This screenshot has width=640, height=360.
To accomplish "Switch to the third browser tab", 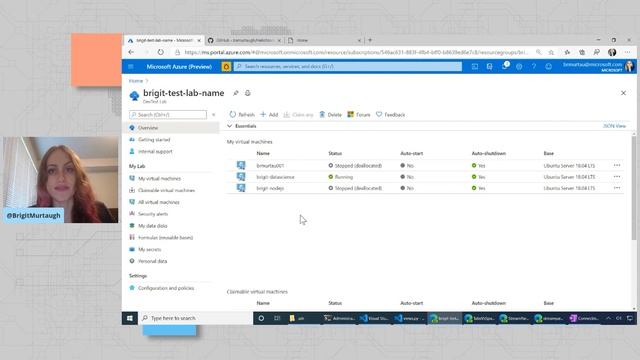I will (324, 40).
